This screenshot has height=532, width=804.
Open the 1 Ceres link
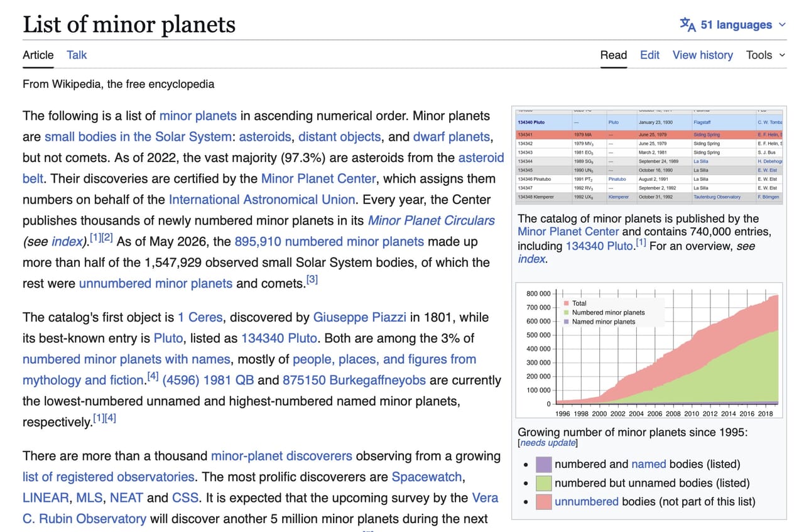(x=200, y=317)
